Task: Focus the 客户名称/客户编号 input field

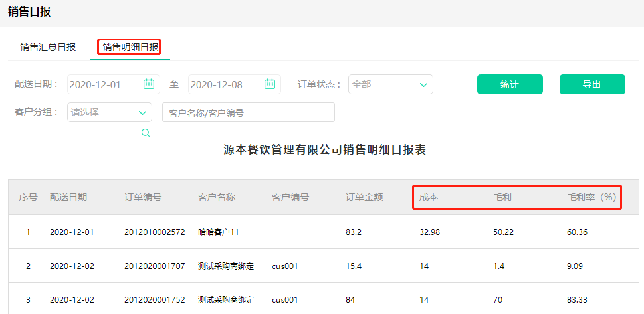Action: pos(248,112)
